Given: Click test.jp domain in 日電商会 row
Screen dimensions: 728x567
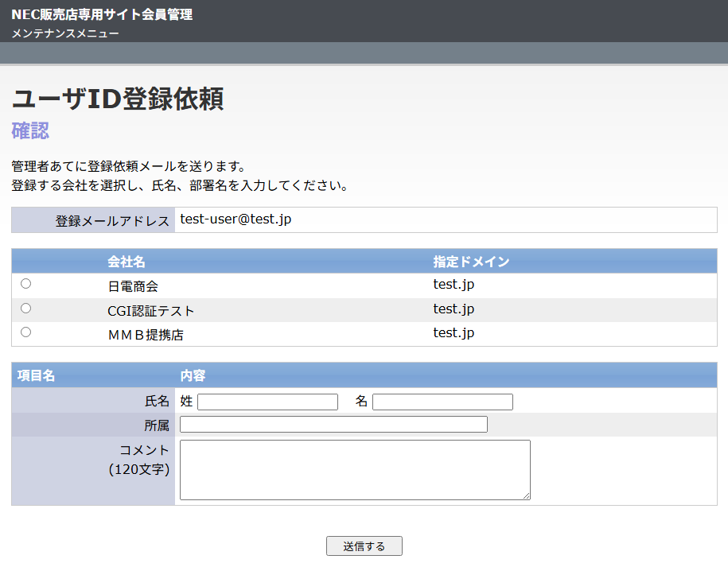Looking at the screenshot, I should [x=454, y=285].
